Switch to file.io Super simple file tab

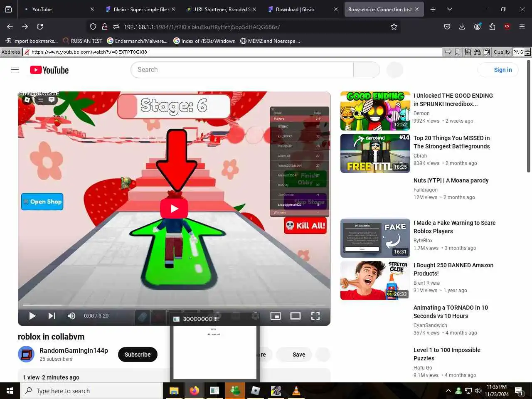click(140, 9)
